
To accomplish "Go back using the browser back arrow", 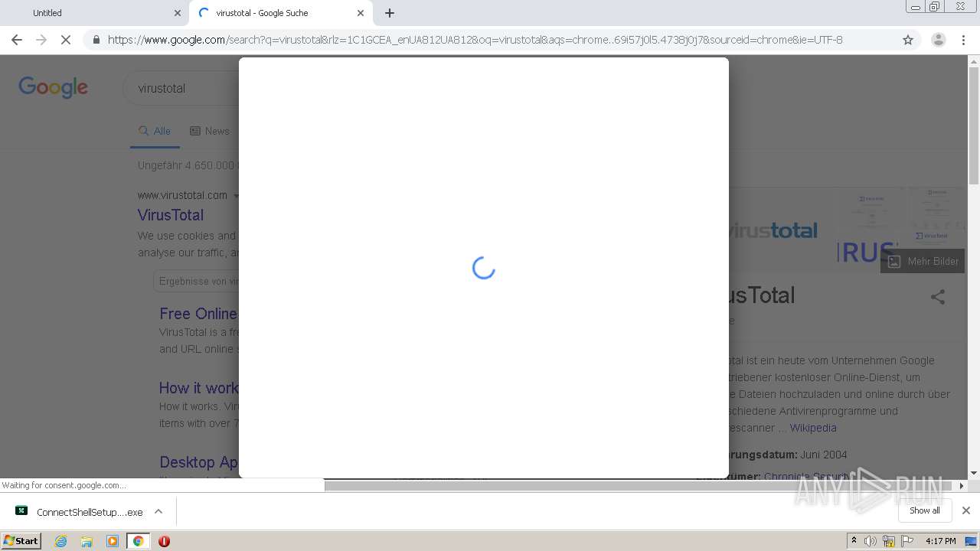I will [x=17, y=40].
